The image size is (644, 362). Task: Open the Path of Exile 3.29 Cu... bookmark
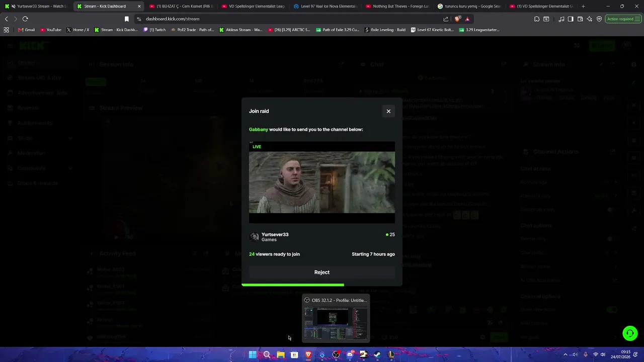pos(338,30)
